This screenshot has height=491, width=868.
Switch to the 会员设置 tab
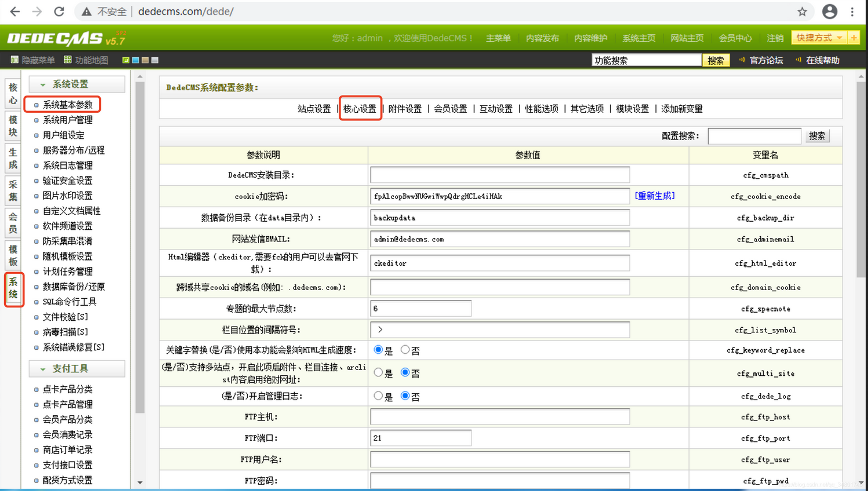451,108
